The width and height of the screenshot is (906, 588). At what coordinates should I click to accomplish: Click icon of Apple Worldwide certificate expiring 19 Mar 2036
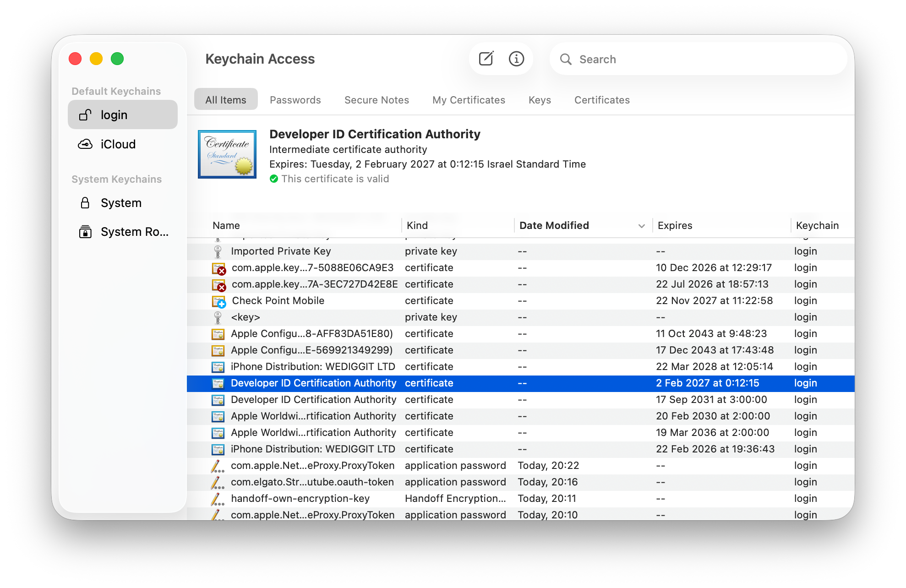coord(218,433)
